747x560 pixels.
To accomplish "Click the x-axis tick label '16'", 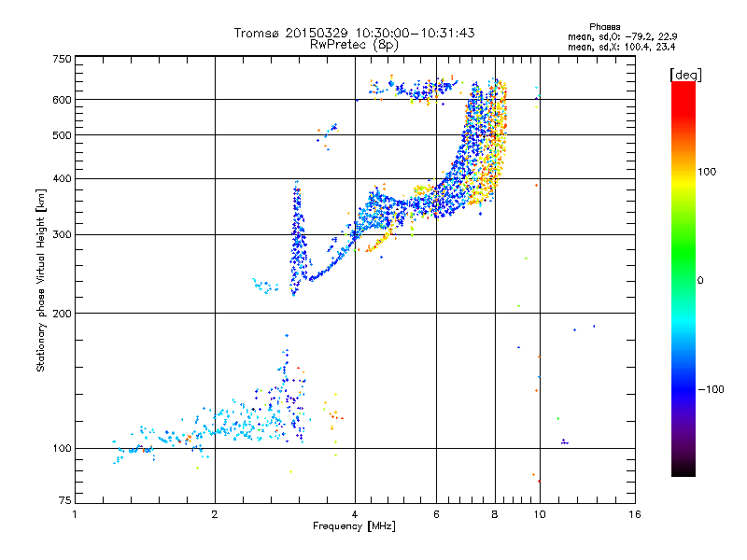I will point(635,514).
